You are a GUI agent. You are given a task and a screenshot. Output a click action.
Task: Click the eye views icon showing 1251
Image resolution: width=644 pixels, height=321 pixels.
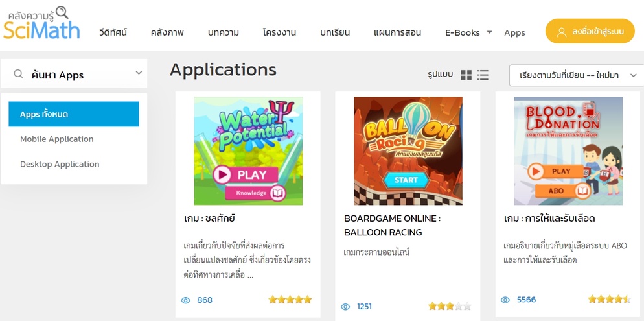click(x=345, y=307)
